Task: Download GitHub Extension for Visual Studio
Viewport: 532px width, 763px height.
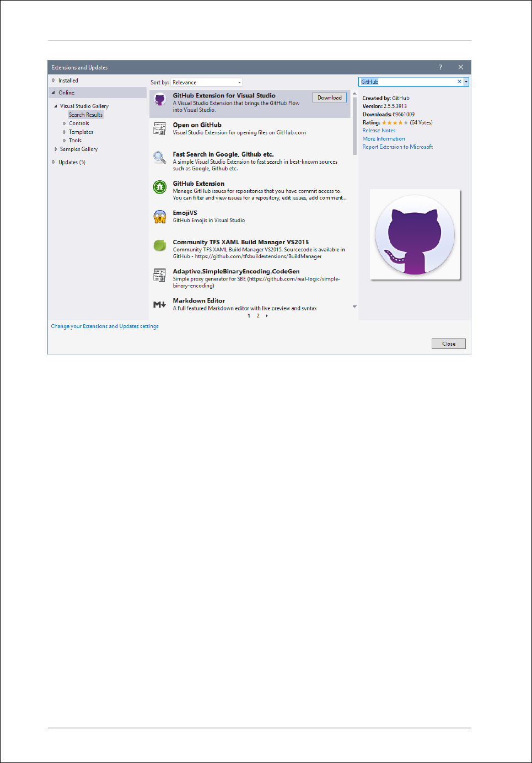Action: pyautogui.click(x=330, y=98)
